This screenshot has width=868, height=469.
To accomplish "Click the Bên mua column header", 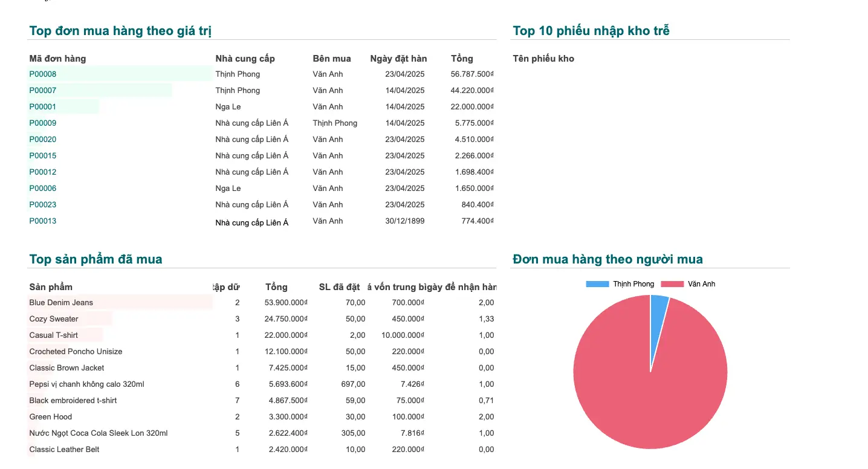I will (x=332, y=59).
